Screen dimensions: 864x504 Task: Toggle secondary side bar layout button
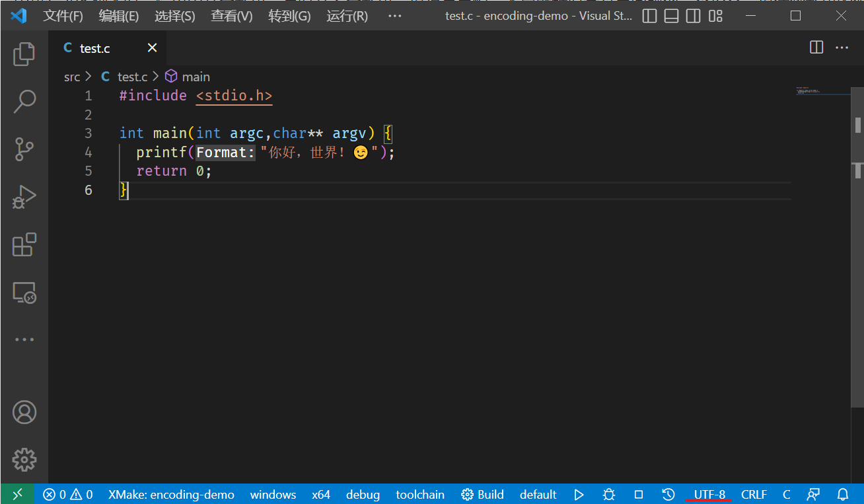point(693,16)
